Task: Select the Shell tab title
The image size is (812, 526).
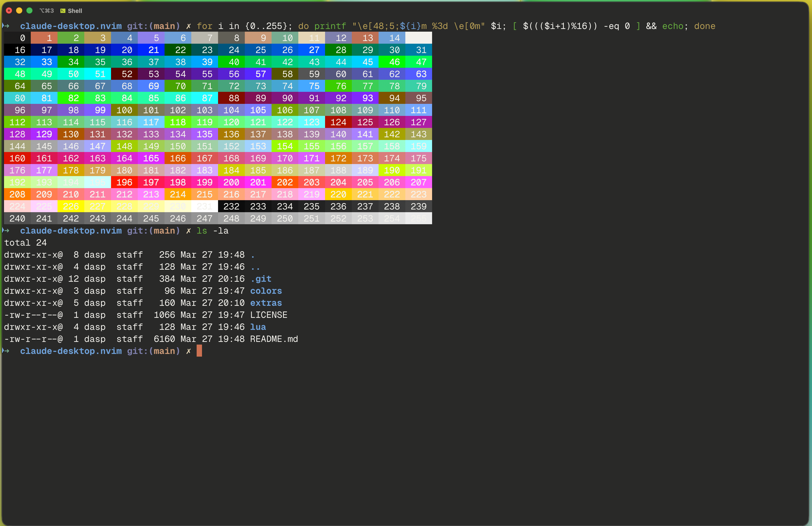Action: pyautogui.click(x=75, y=11)
